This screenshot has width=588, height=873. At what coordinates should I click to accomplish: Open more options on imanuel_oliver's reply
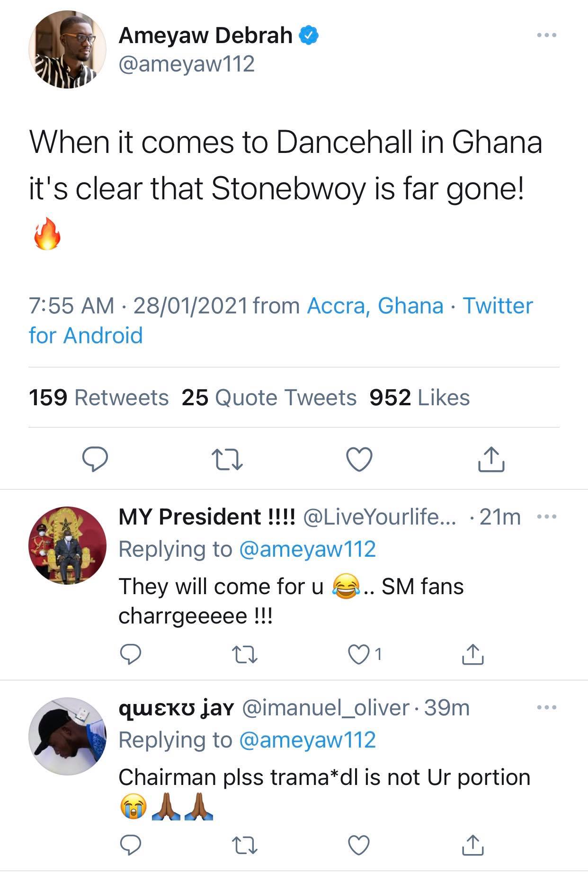[547, 708]
